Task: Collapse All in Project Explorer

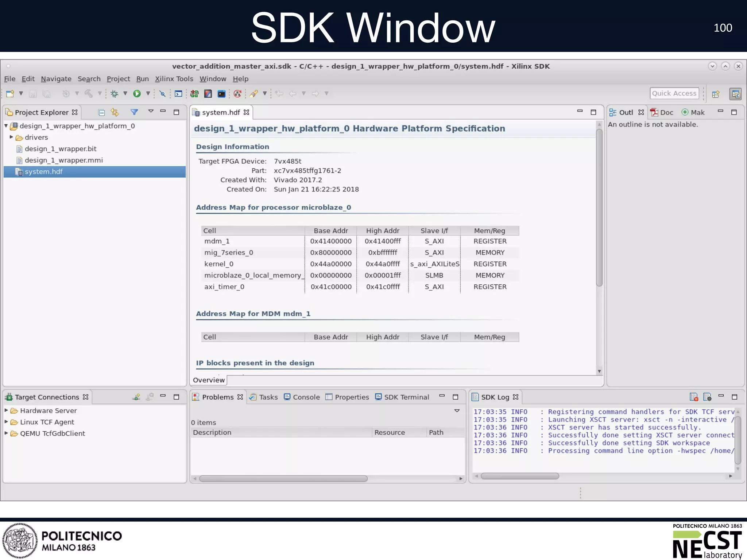Action: click(x=102, y=112)
